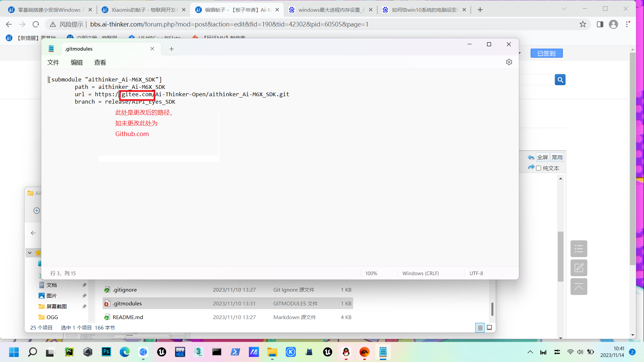Click the forum editor scrollbar up arrow
Screen dimensions: 644x362
point(560,179)
